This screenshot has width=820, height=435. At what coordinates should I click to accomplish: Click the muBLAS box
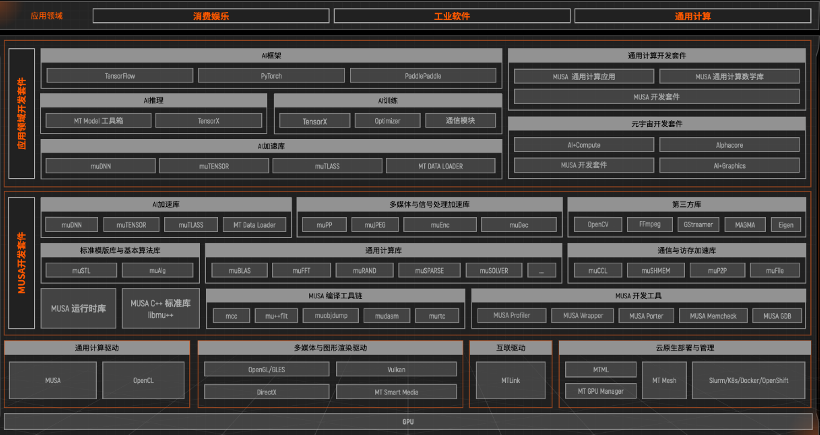(x=240, y=270)
